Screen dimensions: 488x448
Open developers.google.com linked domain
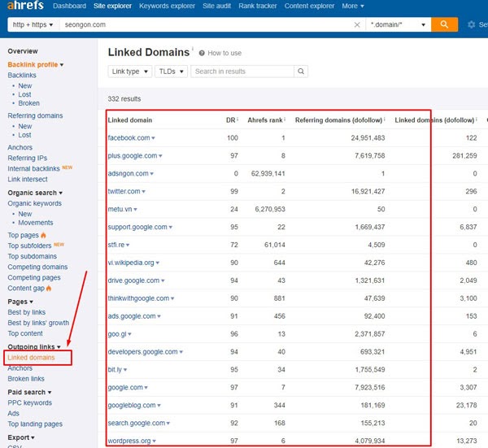(142, 351)
